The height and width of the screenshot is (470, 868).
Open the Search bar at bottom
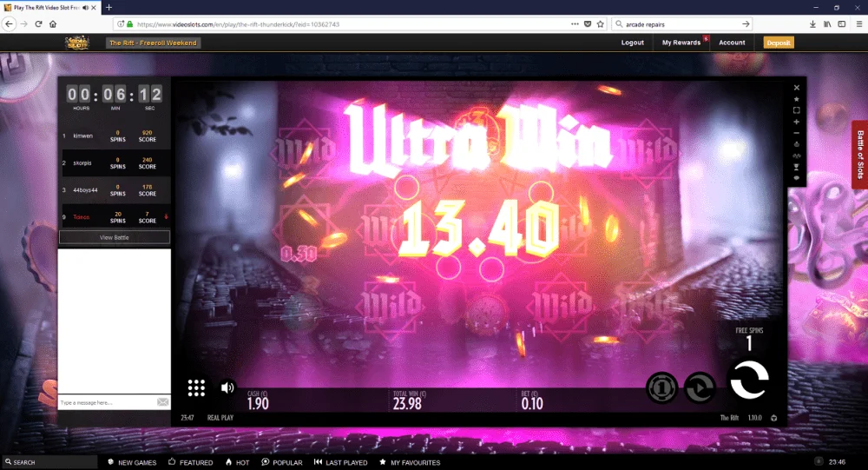[x=49, y=462]
